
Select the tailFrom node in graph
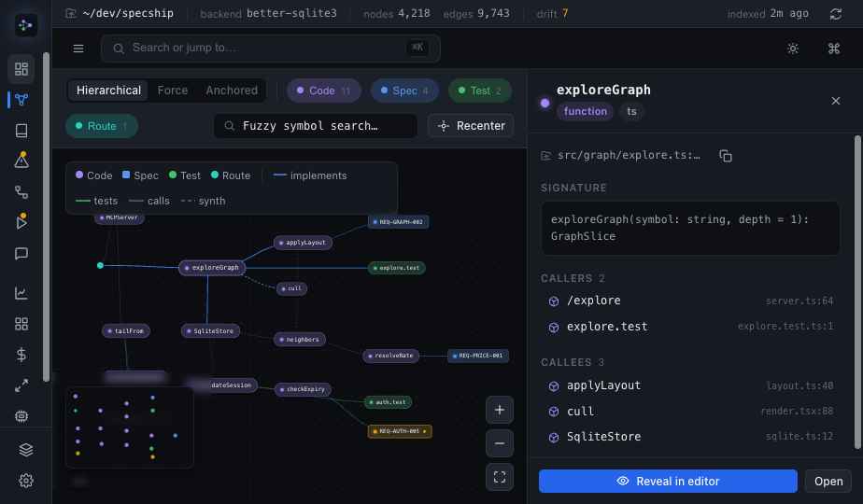tap(125, 330)
